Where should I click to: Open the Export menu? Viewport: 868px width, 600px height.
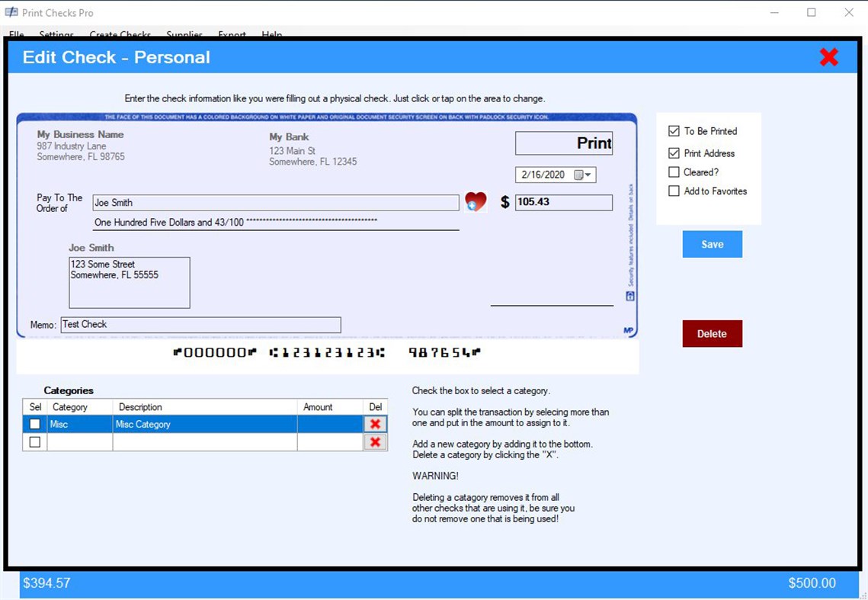click(x=232, y=34)
